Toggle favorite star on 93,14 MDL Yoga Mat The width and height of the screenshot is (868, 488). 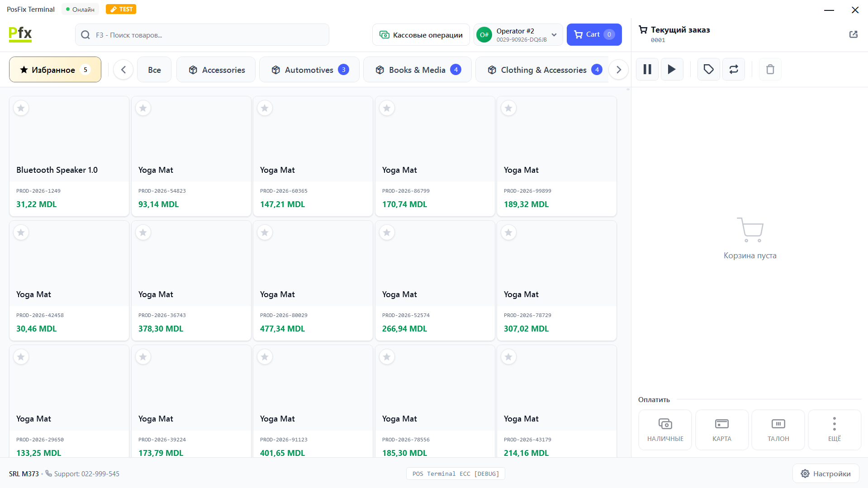click(x=143, y=108)
